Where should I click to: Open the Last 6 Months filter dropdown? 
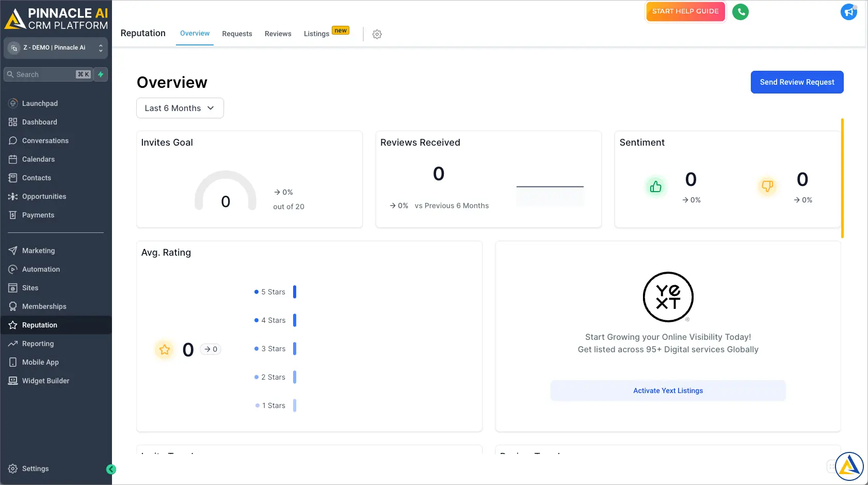point(180,108)
